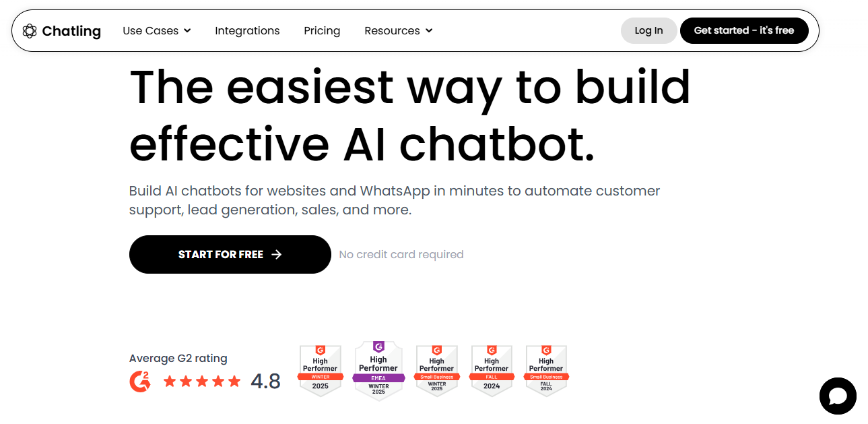Click the red G2 logo icon
The image size is (868, 424).
point(140,382)
